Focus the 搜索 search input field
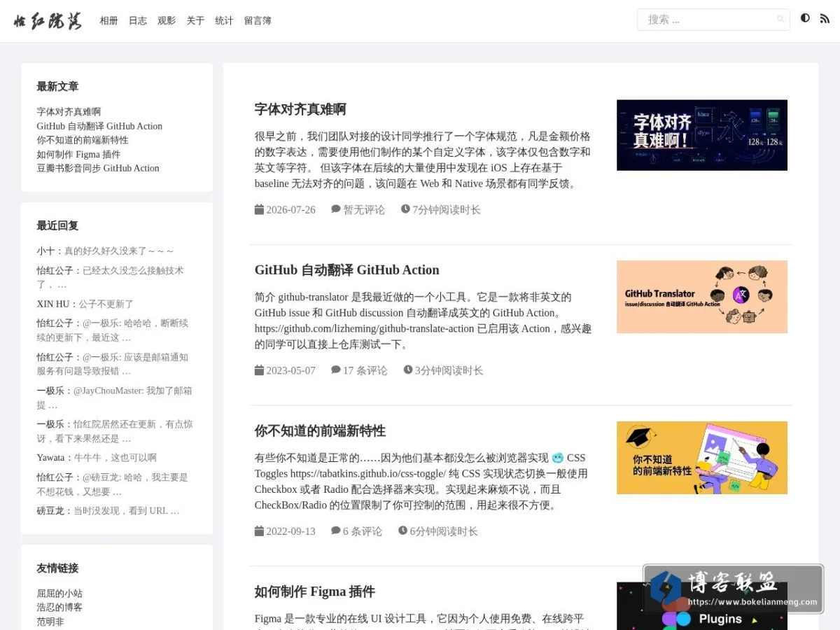 [713, 20]
